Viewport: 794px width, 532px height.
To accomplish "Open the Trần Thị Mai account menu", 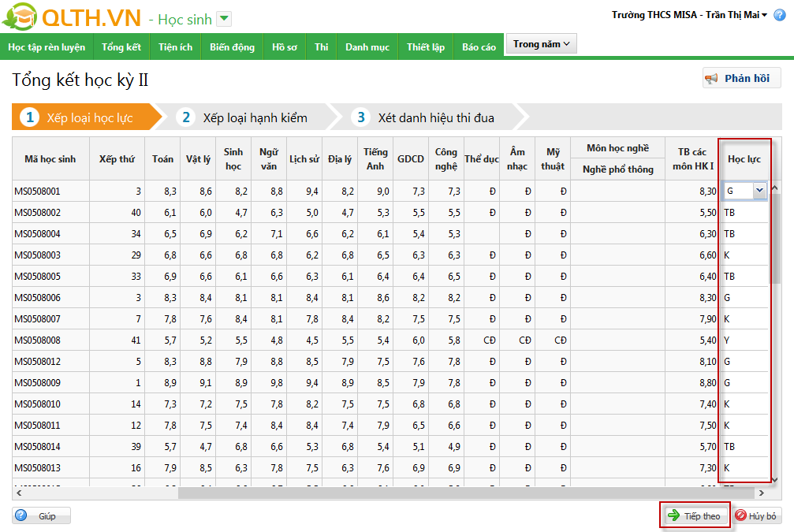I will pyautogui.click(x=763, y=15).
